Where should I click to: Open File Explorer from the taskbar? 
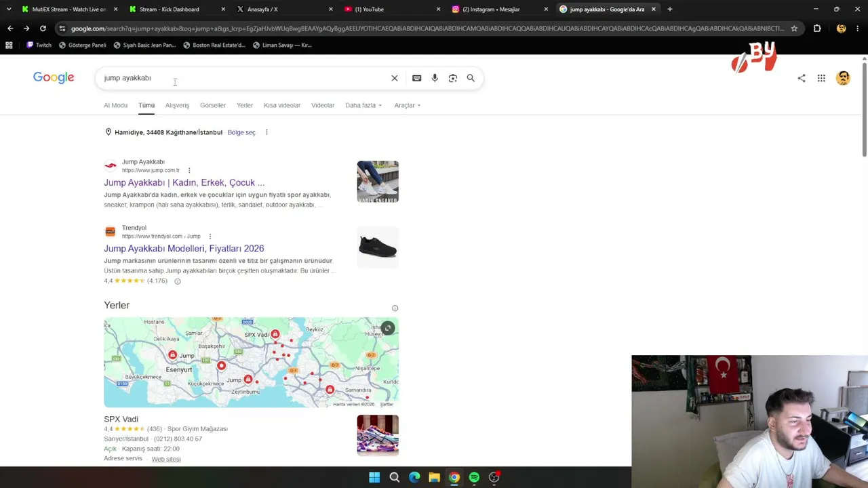(434, 477)
